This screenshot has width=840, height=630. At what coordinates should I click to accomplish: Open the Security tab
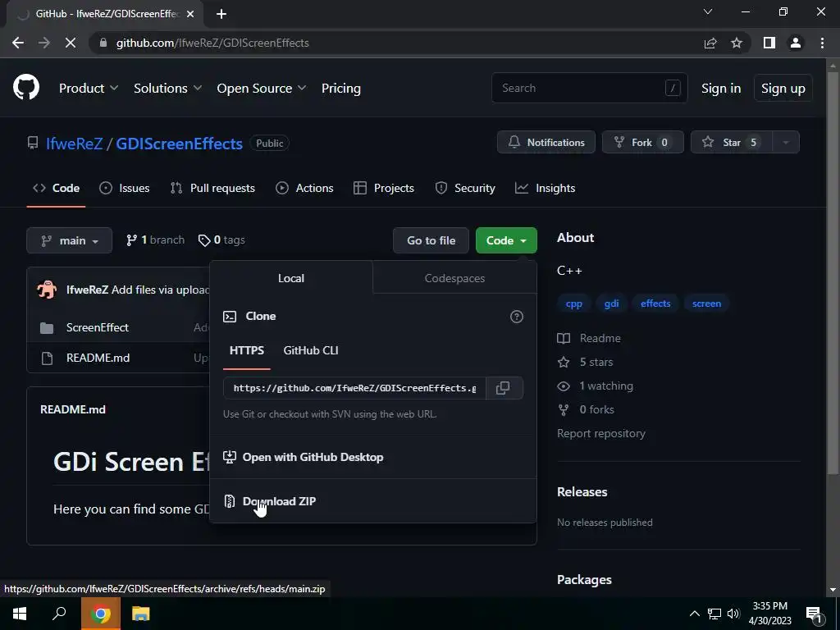coord(465,188)
